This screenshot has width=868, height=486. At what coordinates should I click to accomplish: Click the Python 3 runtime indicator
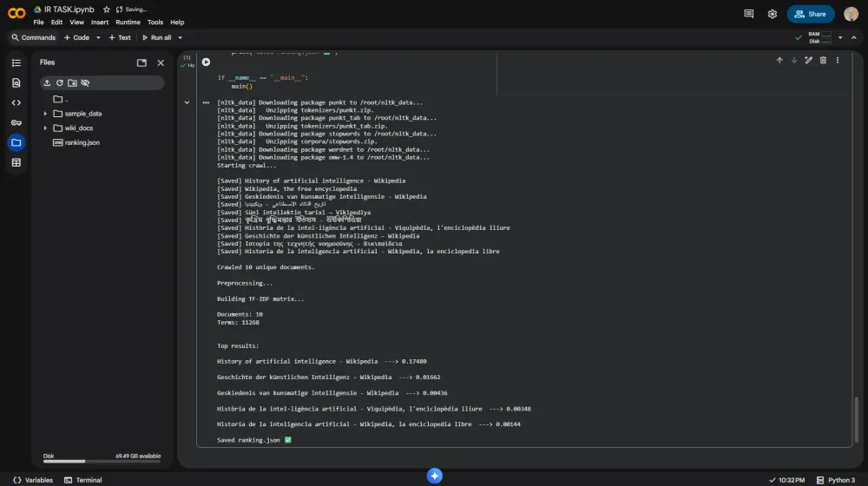pos(836,480)
